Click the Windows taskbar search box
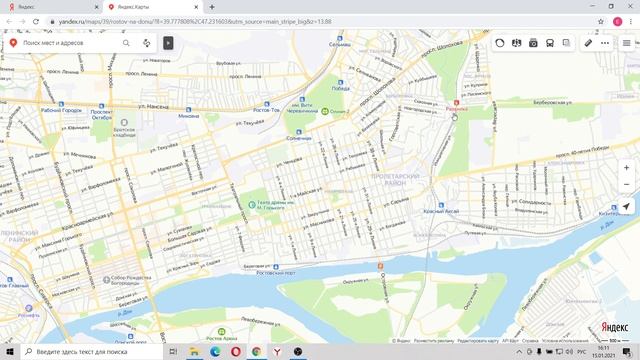640x360 pixels. (x=92, y=351)
